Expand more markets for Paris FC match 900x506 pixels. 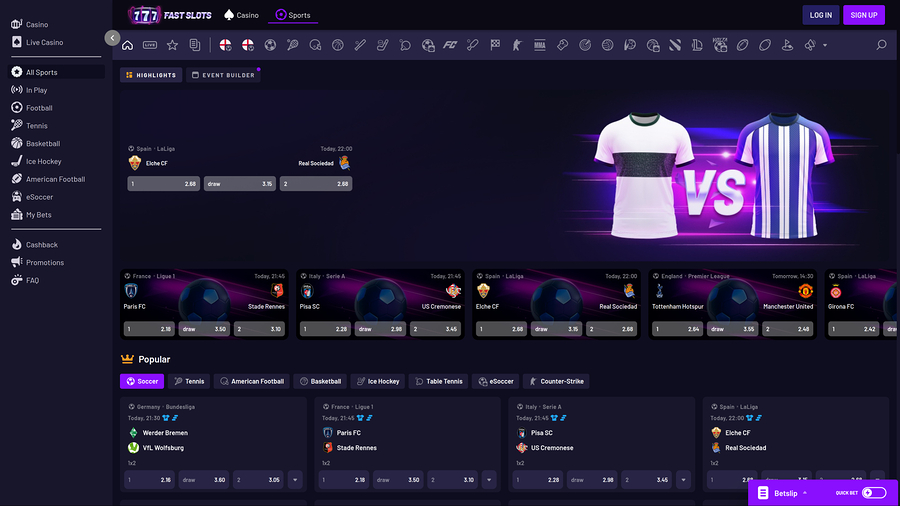pyautogui.click(x=488, y=480)
